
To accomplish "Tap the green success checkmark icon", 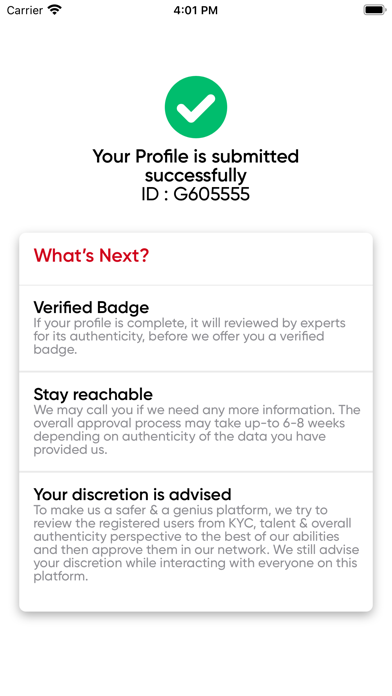I will pyautogui.click(x=196, y=107).
